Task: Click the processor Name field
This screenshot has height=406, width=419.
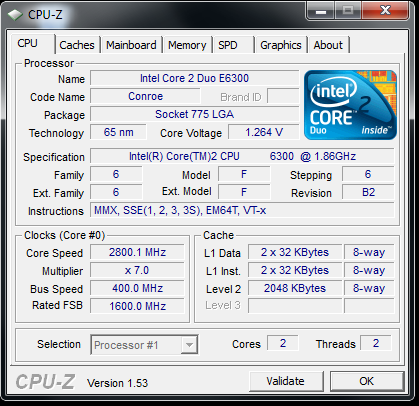Action: click(195, 78)
